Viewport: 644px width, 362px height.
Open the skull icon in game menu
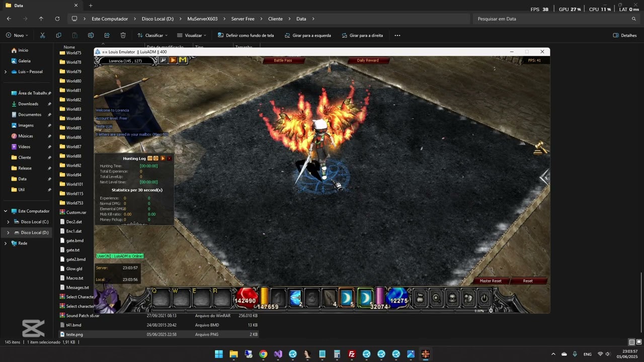452,298
